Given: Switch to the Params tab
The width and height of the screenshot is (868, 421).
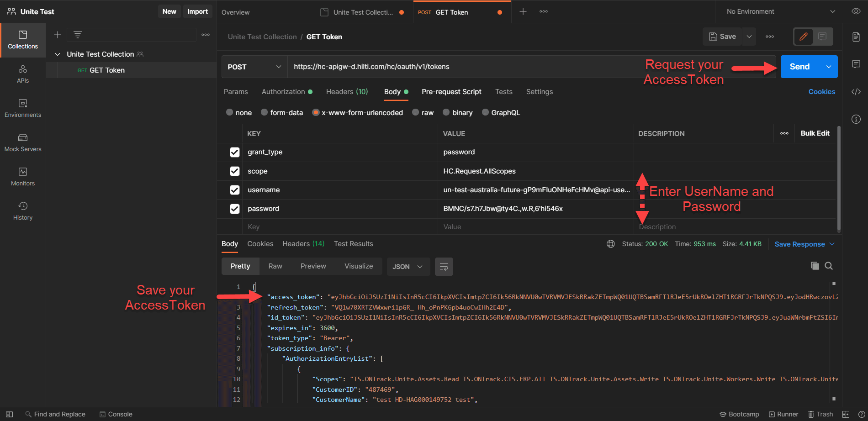Looking at the screenshot, I should [x=236, y=92].
